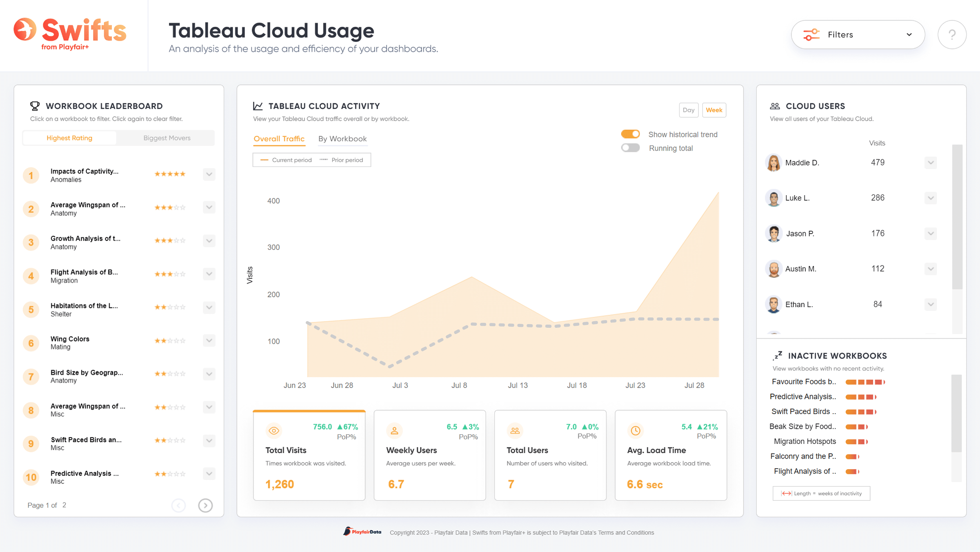
Task: Switch activity view to Week
Action: 714,110
